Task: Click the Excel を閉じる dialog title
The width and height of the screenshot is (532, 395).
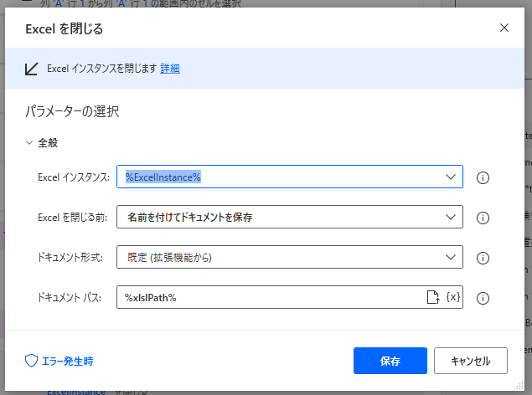Action: point(65,29)
